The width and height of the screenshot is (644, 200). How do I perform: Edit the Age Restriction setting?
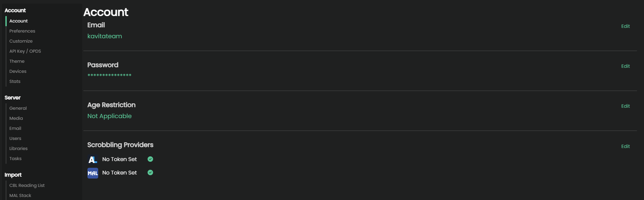pyautogui.click(x=625, y=106)
